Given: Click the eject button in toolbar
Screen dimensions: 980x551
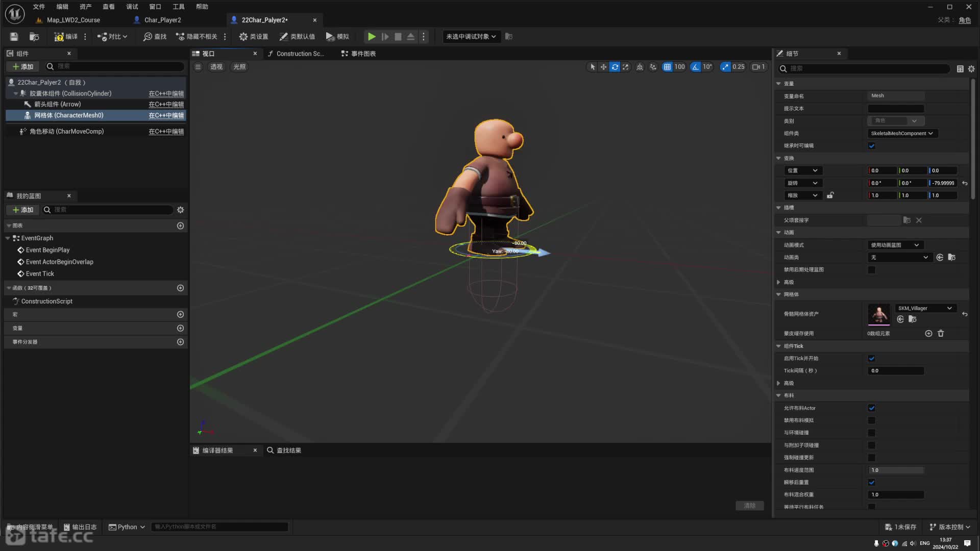Looking at the screenshot, I should pos(411,37).
